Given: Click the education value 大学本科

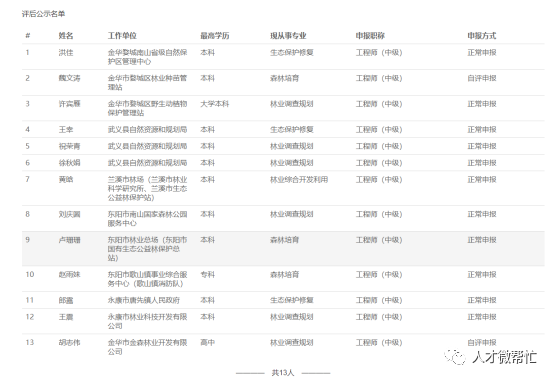Looking at the screenshot, I should (215, 104).
